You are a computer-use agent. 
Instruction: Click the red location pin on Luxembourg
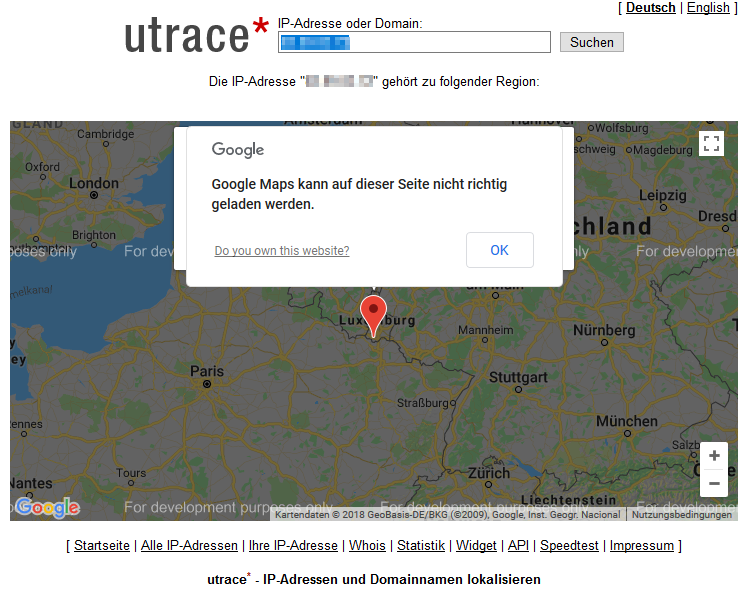(374, 316)
